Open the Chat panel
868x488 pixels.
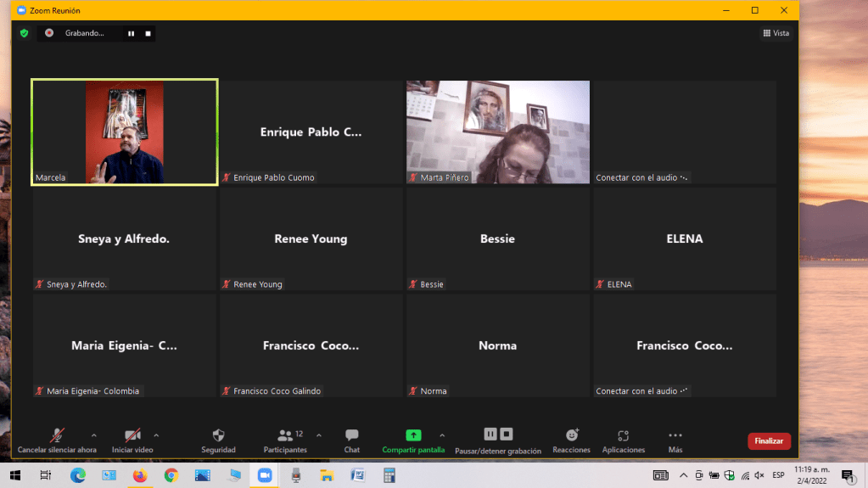[x=351, y=435]
